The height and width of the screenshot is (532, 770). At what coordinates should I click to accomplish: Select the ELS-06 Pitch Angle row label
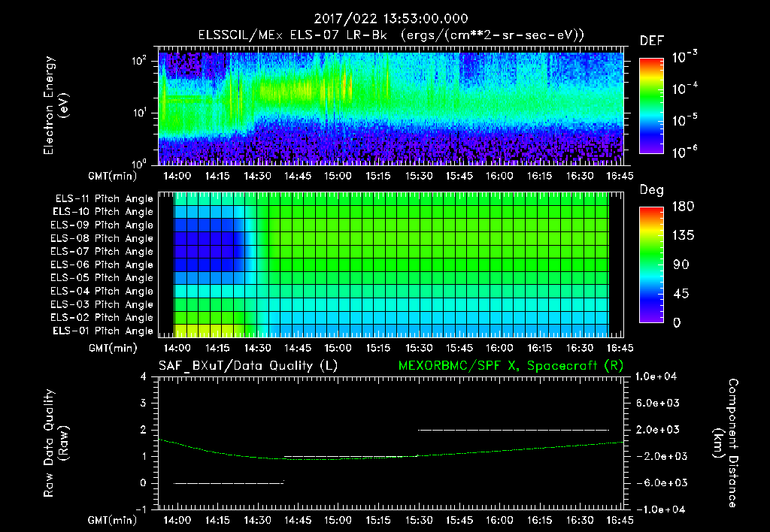102,264
